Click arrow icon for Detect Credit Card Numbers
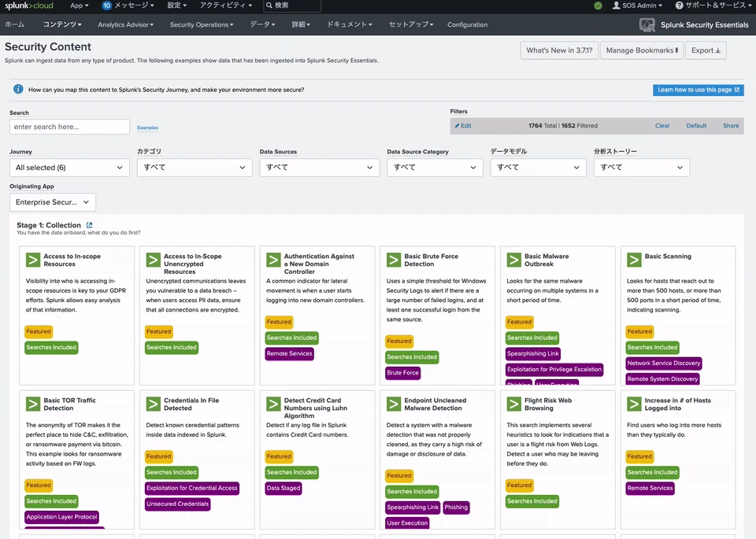Viewport: 756px width, 539px height. tap(273, 404)
